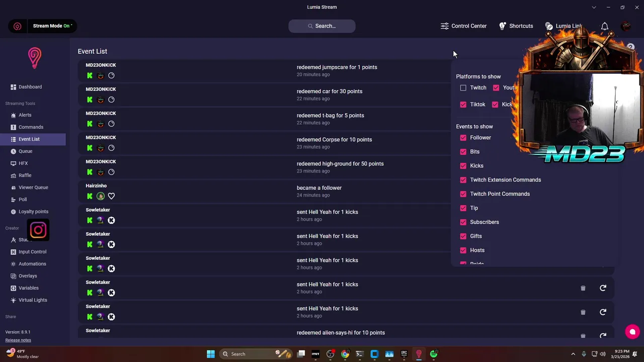
Task: Open the Automations page
Action: point(33,264)
